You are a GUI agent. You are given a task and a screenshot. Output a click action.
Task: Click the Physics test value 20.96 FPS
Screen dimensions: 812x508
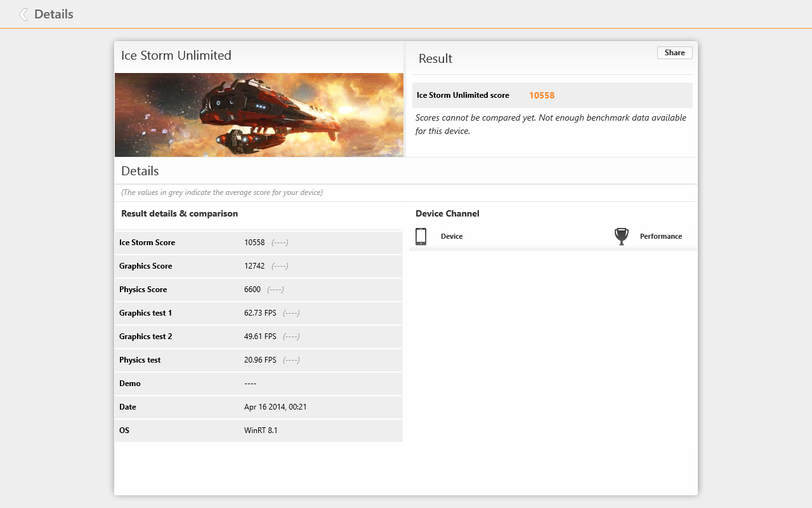coord(260,360)
